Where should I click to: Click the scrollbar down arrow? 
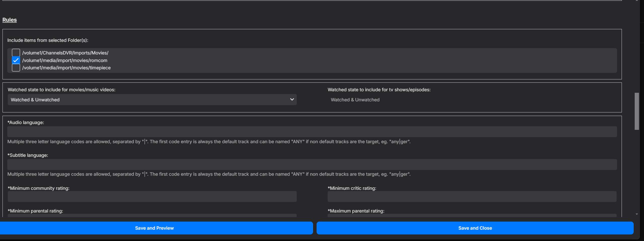[x=637, y=214]
